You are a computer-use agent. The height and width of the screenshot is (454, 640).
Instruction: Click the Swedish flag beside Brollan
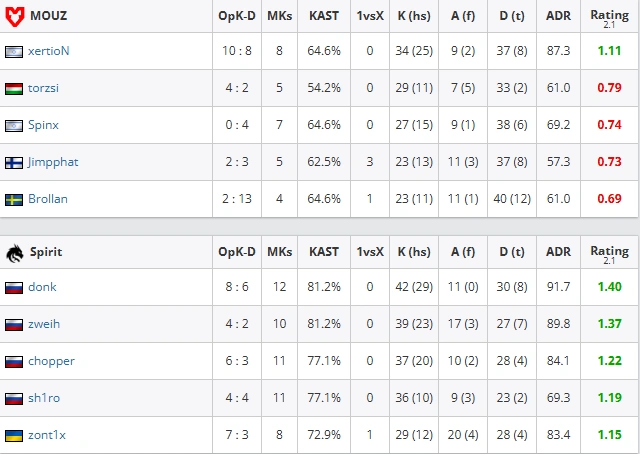[x=14, y=200]
